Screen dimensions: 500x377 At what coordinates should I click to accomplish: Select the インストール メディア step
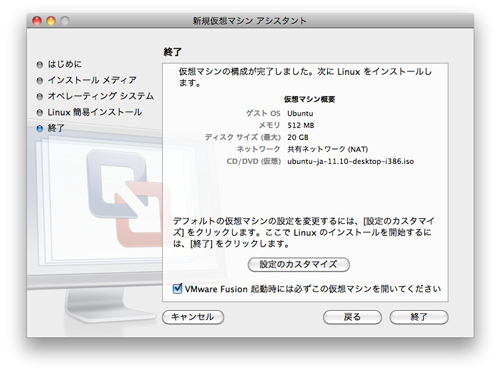(x=92, y=80)
